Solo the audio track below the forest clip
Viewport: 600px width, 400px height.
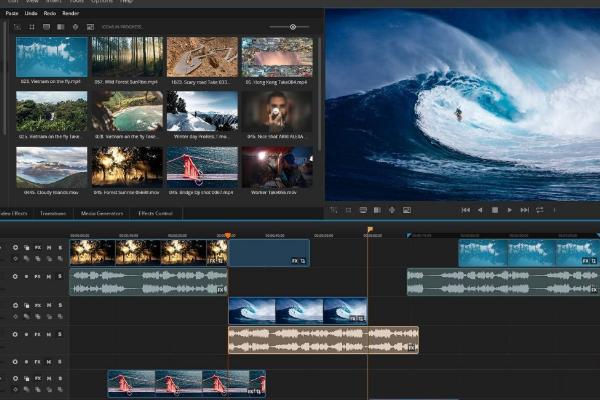(x=60, y=276)
